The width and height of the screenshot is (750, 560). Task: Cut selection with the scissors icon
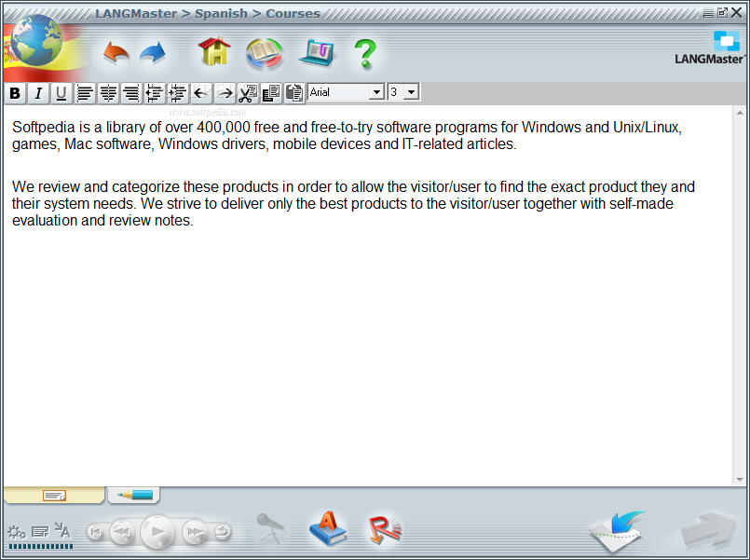tap(248, 93)
